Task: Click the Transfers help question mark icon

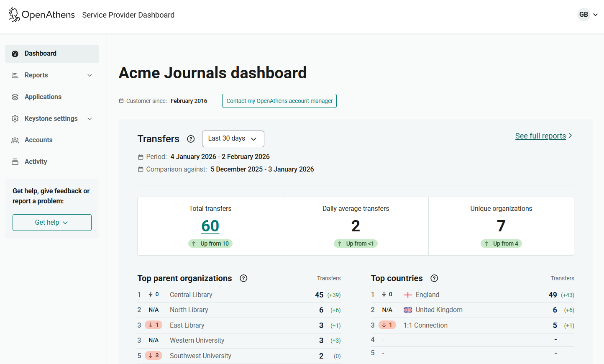Action: pos(191,138)
